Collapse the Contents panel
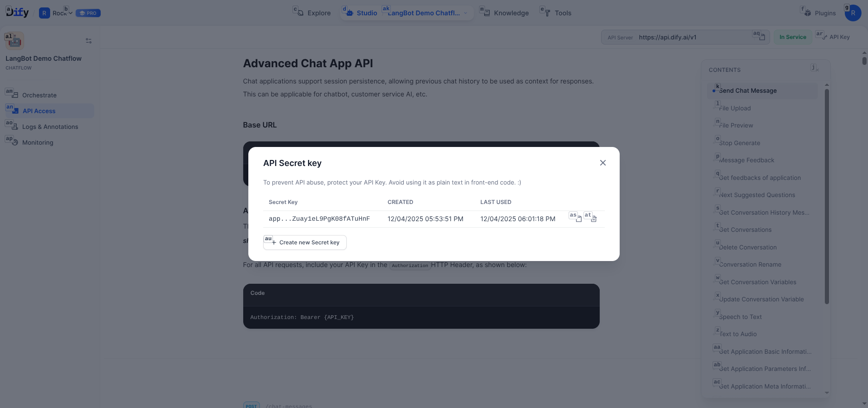This screenshot has width=868, height=408. (816, 69)
